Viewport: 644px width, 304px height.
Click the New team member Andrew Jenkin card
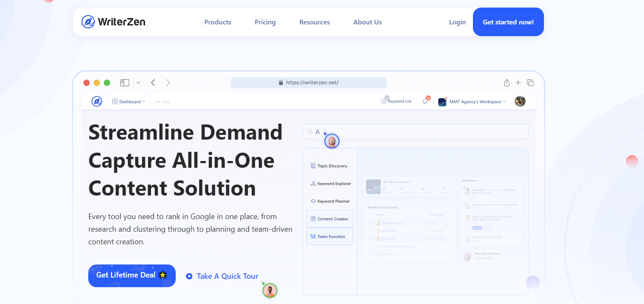pos(481,256)
